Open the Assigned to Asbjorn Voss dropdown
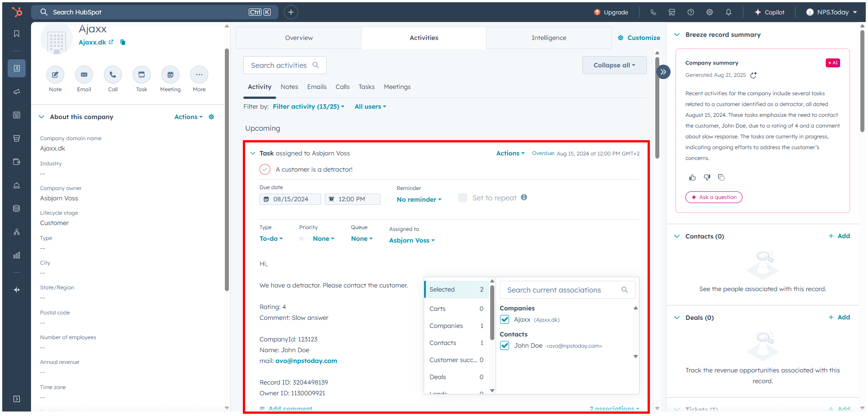 (412, 240)
